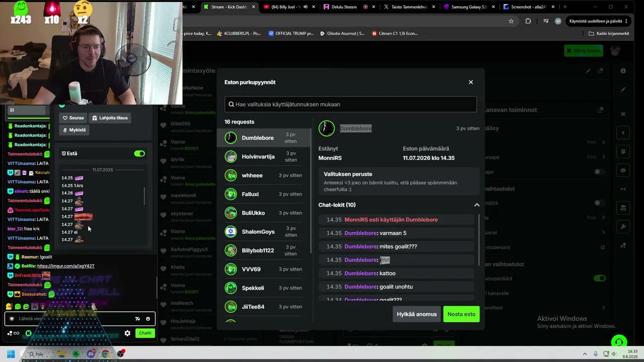Select Spekkeli in the requests list
This screenshot has width=644, height=362.
tap(264, 288)
